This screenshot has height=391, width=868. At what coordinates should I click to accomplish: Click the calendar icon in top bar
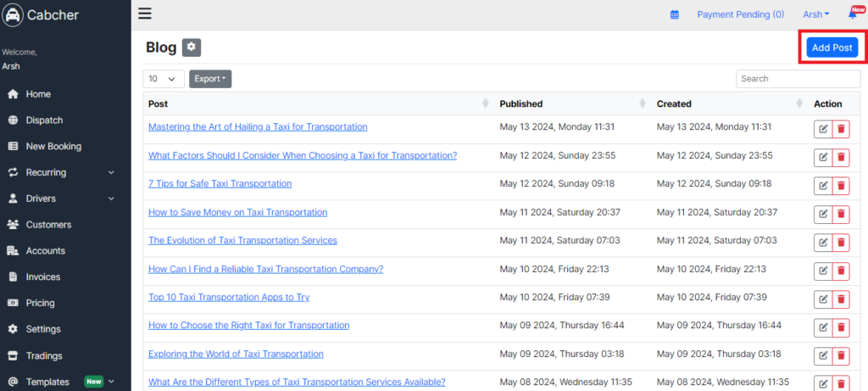point(674,15)
